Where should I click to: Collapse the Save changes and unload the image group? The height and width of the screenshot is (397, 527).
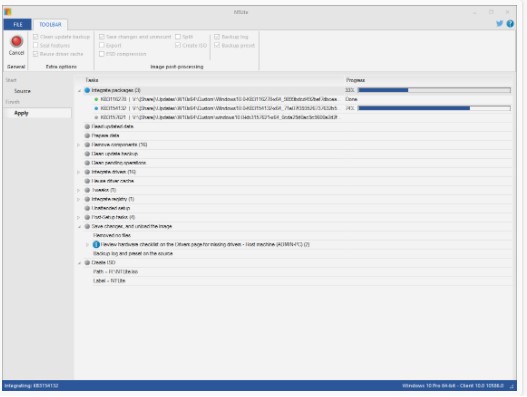coord(79,227)
